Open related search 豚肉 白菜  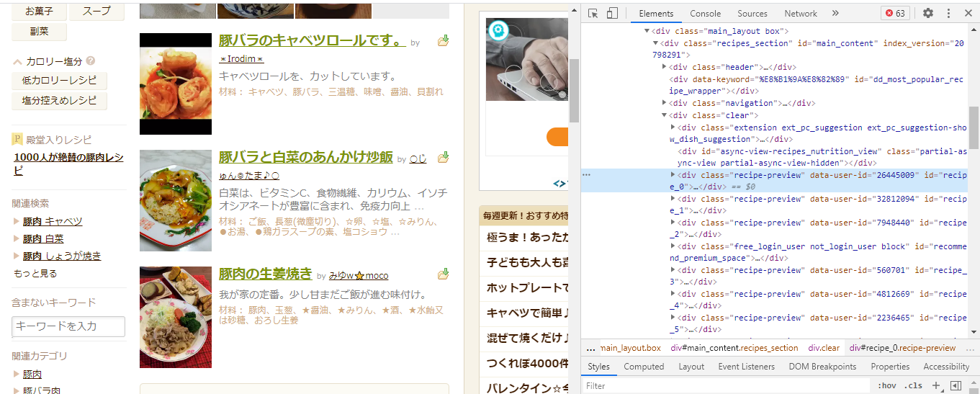click(x=43, y=238)
